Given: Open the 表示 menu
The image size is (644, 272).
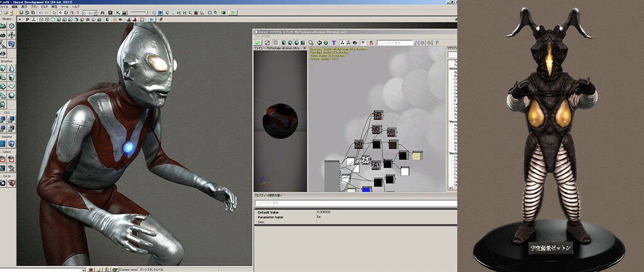Looking at the screenshot, I should tap(25, 7).
